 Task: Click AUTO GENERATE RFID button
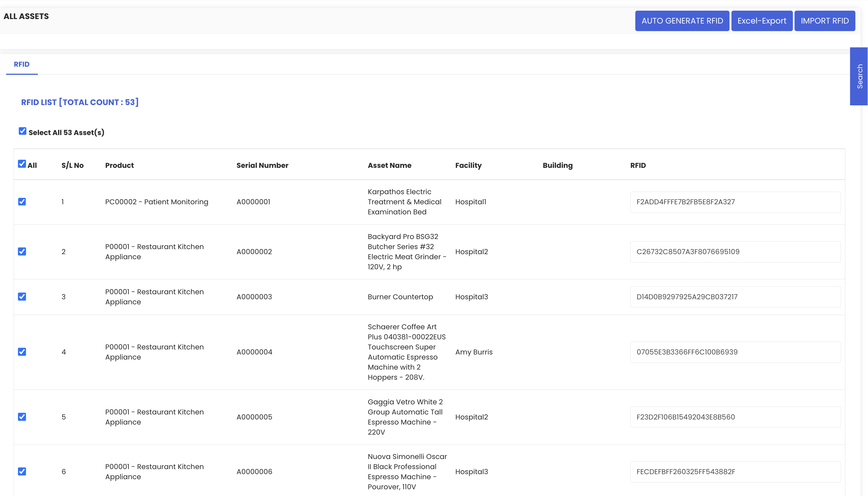[x=682, y=21]
